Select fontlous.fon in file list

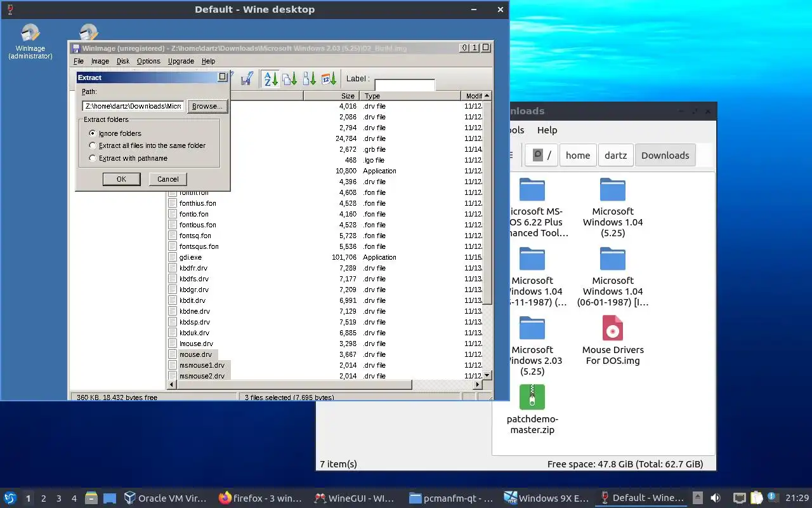coord(197,225)
